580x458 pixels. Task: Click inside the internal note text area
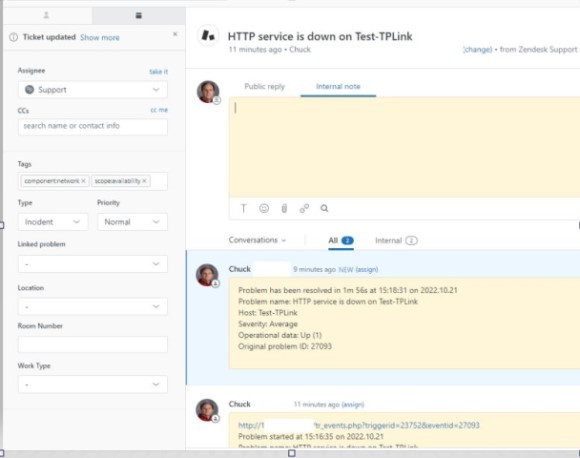point(404,147)
